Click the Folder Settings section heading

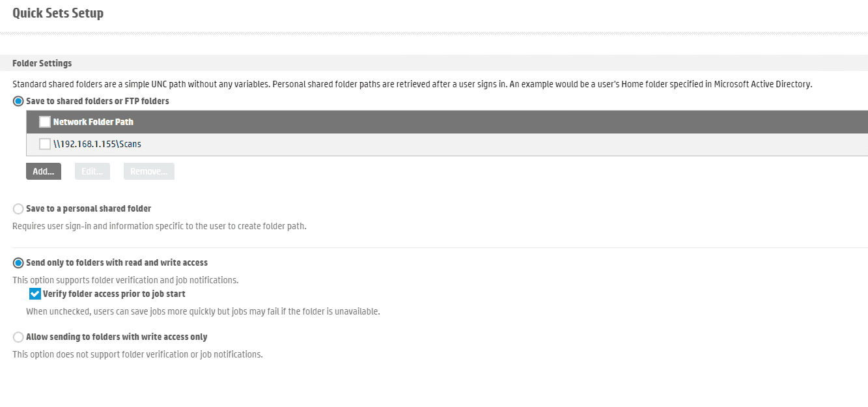coord(42,63)
